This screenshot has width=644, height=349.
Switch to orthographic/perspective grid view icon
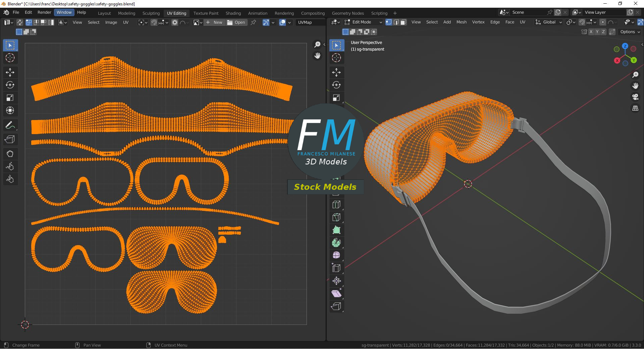(x=635, y=108)
